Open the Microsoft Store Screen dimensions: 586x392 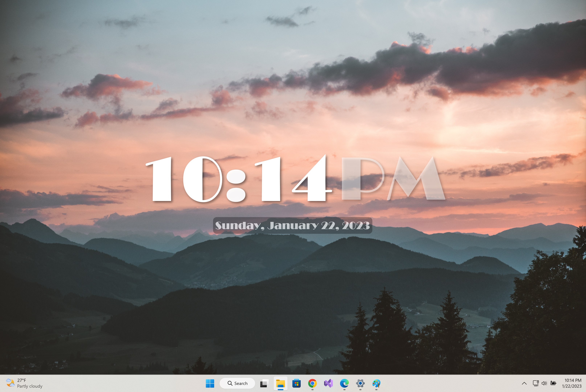pos(296,383)
